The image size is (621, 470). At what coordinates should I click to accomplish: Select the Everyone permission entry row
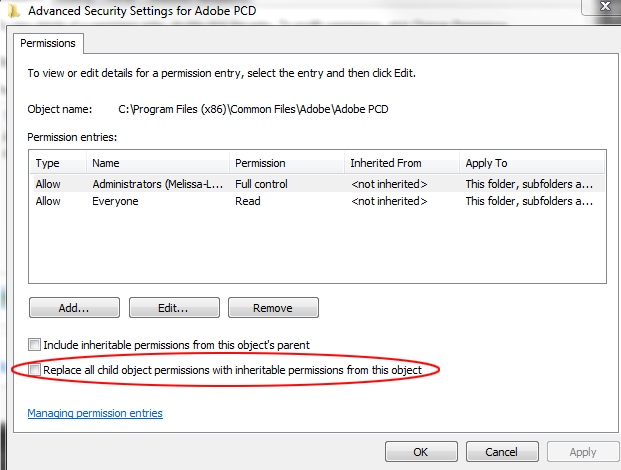coord(317,201)
